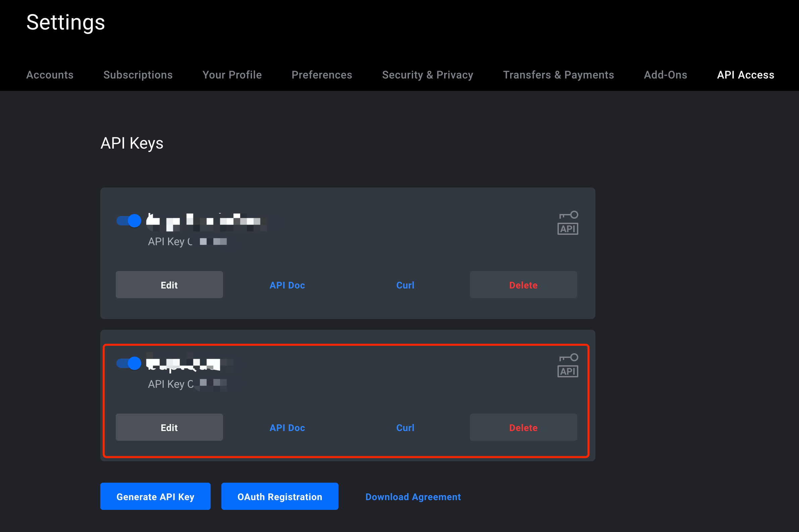The width and height of the screenshot is (799, 532).
Task: Delete the first API key
Action: coord(523,285)
